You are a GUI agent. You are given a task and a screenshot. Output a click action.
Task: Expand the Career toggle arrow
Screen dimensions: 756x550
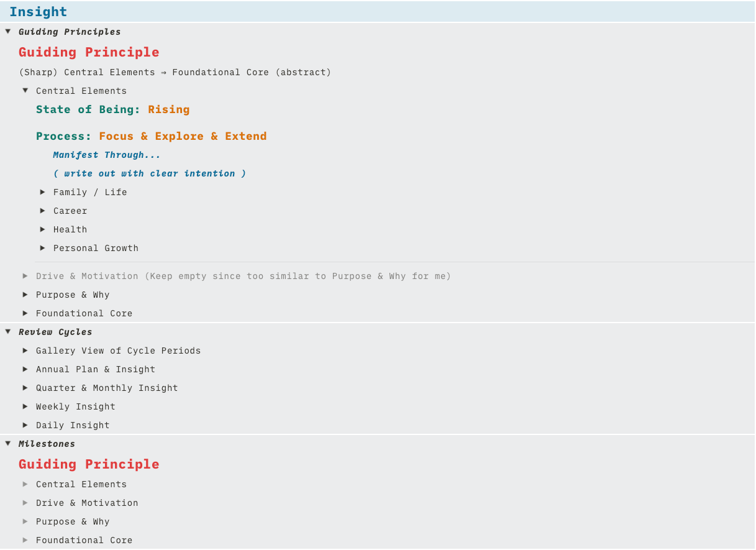[43, 211]
